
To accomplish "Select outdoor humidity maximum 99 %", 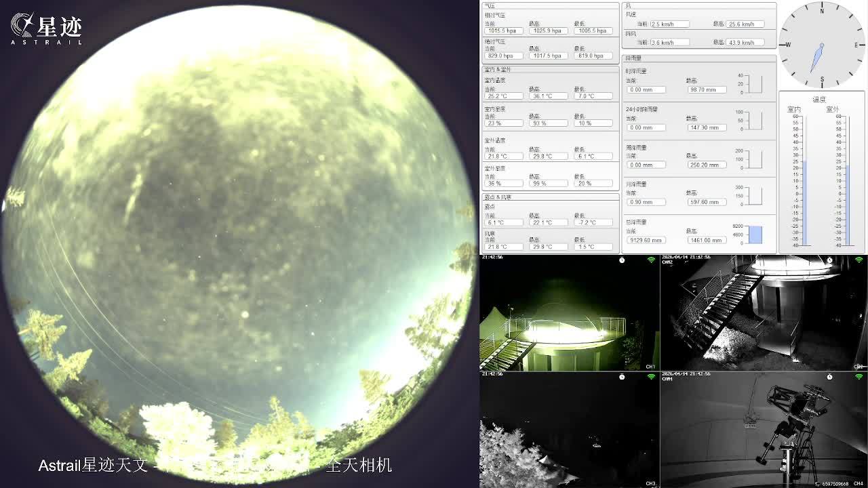I will click(x=548, y=183).
